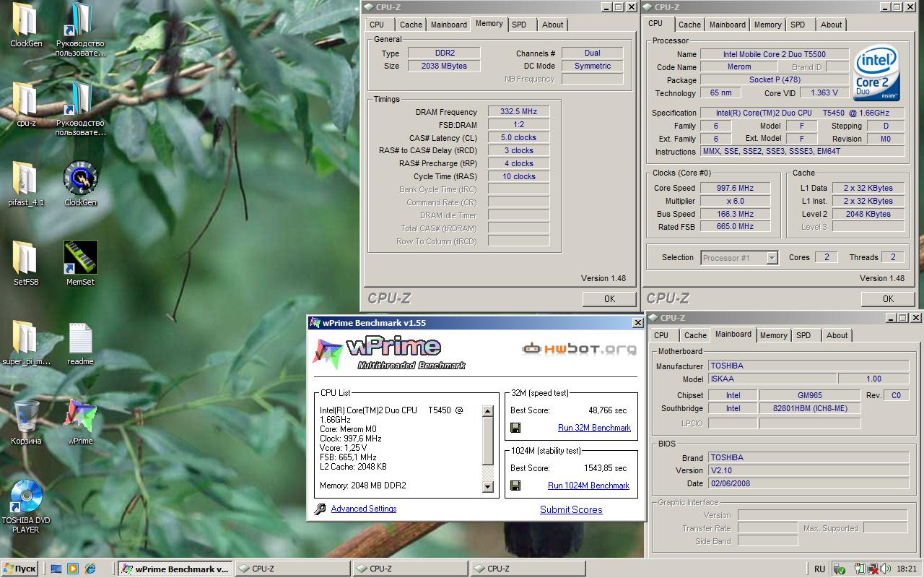Viewport: 924px width, 578px height.
Task: Click OK in the CPU-Z Memory window
Action: click(x=609, y=298)
